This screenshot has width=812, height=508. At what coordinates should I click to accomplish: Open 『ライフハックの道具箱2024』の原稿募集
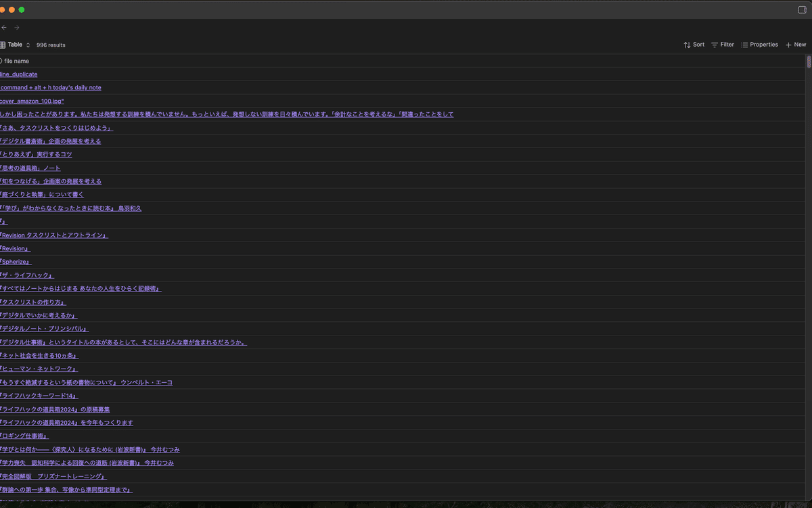[55, 410]
